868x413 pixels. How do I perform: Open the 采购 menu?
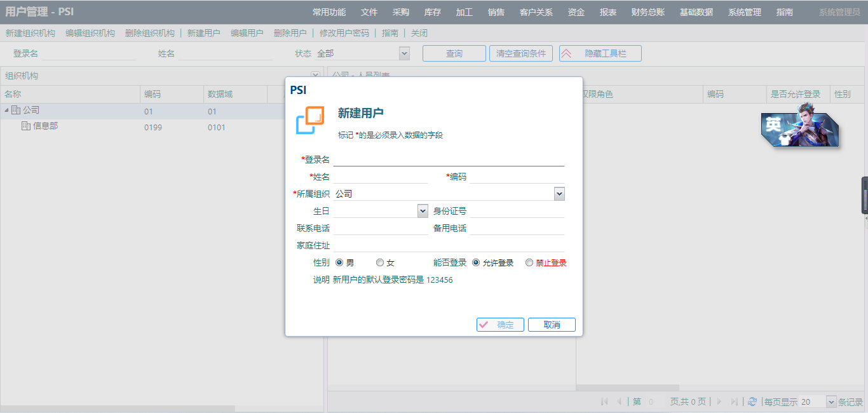401,12
